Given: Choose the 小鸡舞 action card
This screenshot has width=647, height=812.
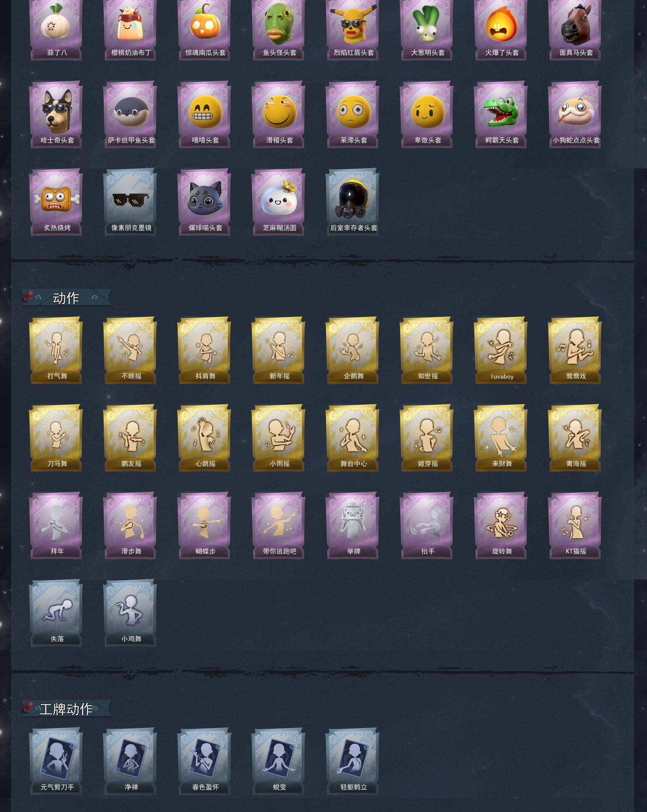Looking at the screenshot, I should tap(130, 613).
